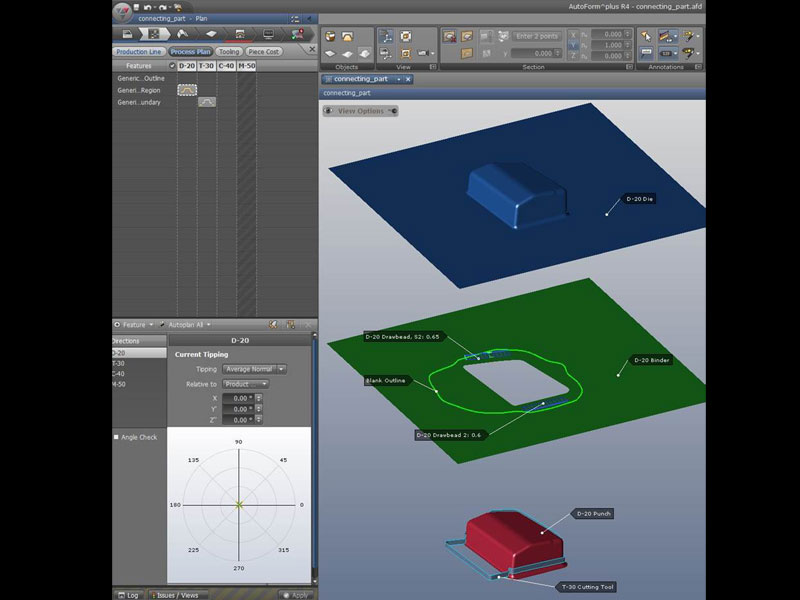
Task: Expand the Annotations group options launcher
Action: (698, 67)
